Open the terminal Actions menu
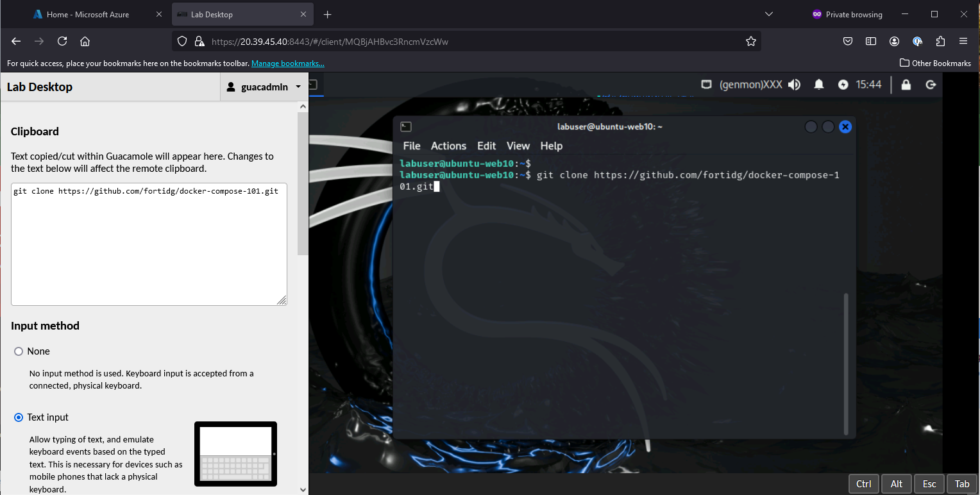The width and height of the screenshot is (980, 495). tap(448, 146)
